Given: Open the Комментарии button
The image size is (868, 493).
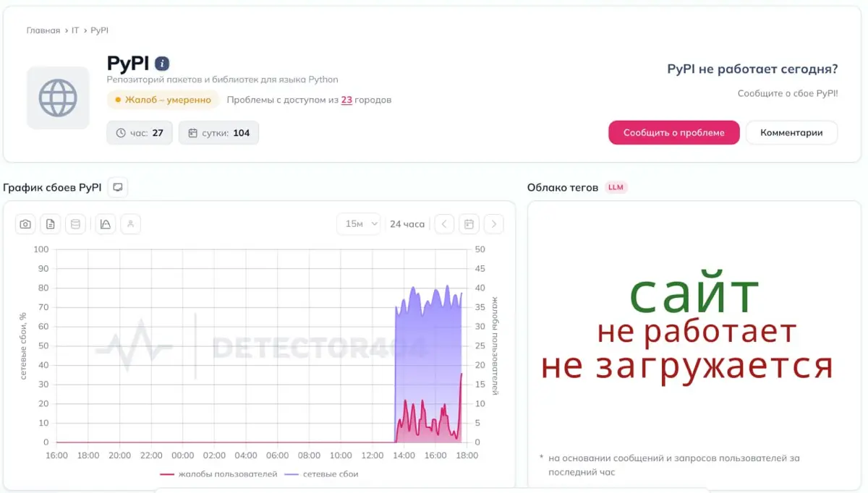Looking at the screenshot, I should point(791,132).
